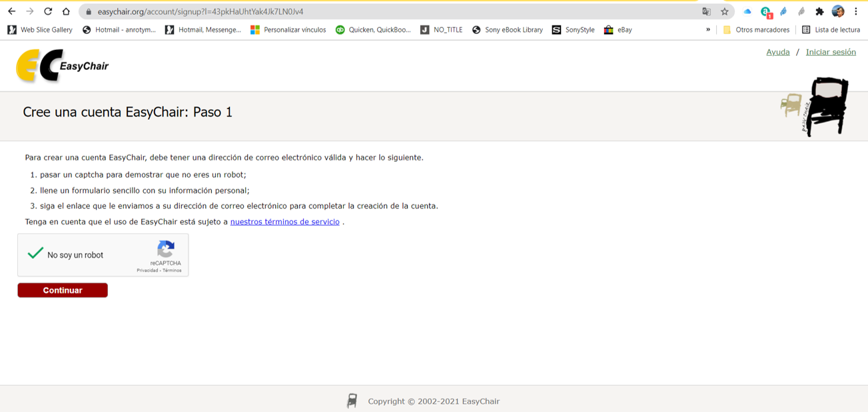Click the EasyChair logo

coord(62,66)
